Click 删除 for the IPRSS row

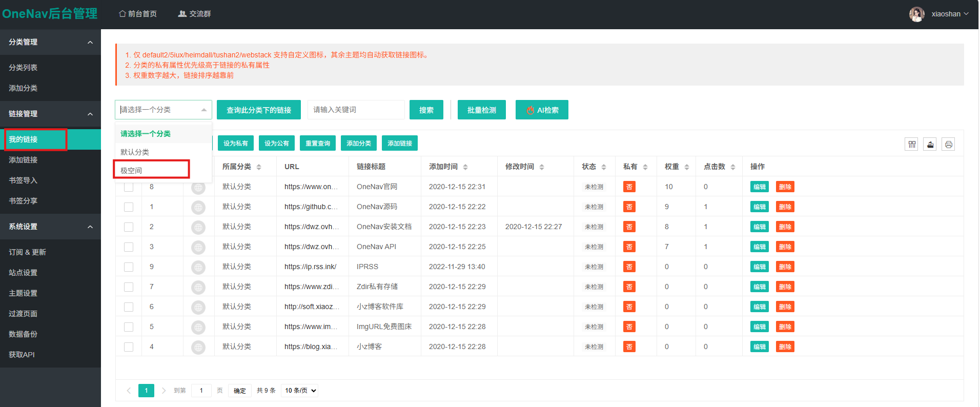coord(785,267)
